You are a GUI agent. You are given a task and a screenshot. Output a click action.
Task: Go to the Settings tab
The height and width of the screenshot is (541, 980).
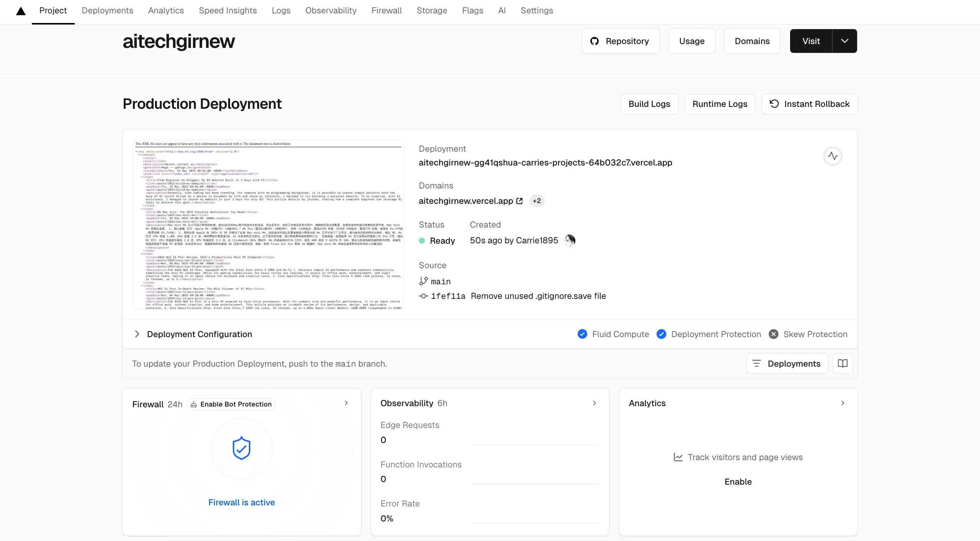click(537, 11)
